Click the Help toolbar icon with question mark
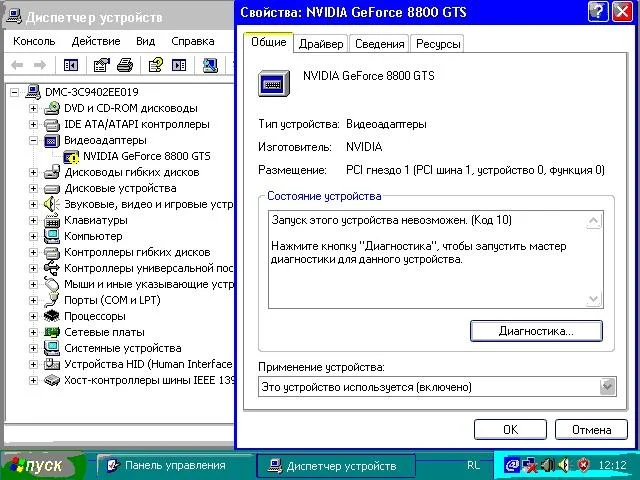This screenshot has width=640, height=480. [x=156, y=65]
